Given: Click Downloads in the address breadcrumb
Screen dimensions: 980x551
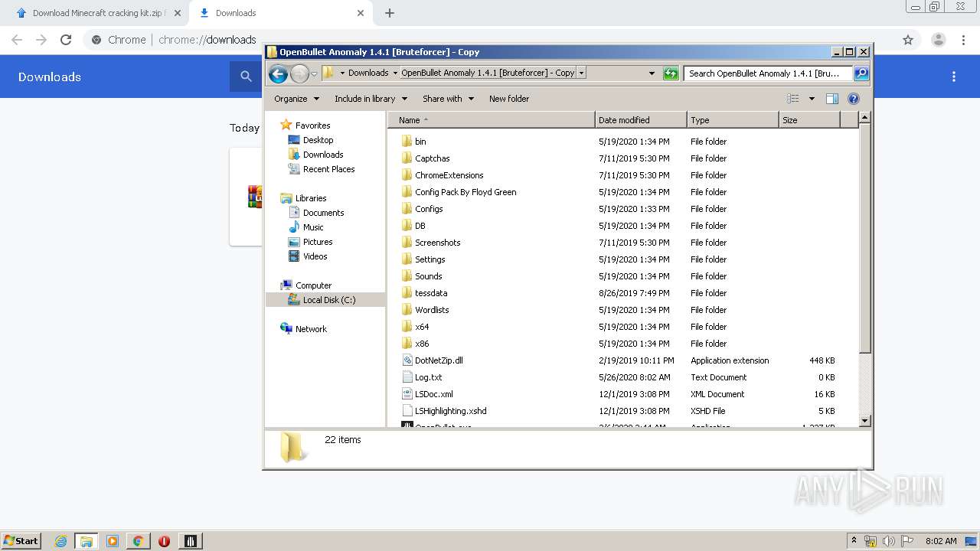Looking at the screenshot, I should pos(368,73).
